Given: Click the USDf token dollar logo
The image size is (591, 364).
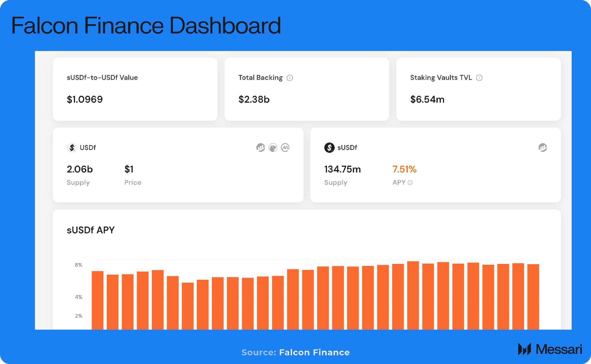Looking at the screenshot, I should [x=72, y=148].
